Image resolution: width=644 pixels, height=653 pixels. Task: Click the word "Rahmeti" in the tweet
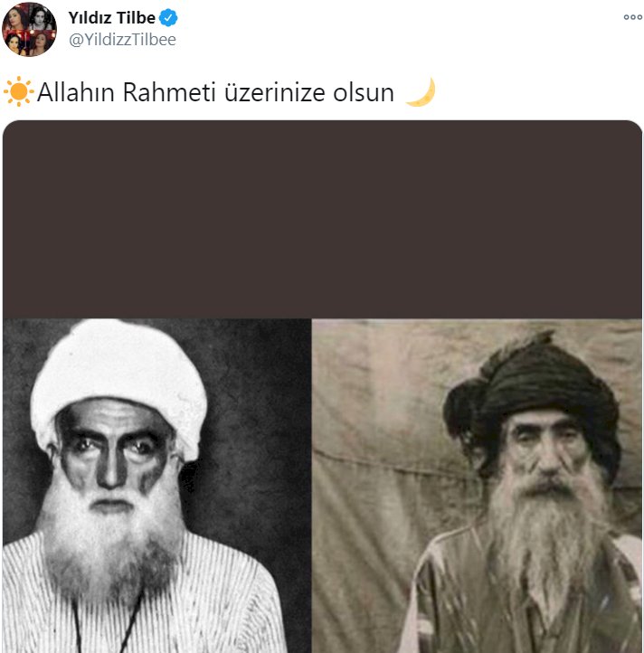point(169,92)
